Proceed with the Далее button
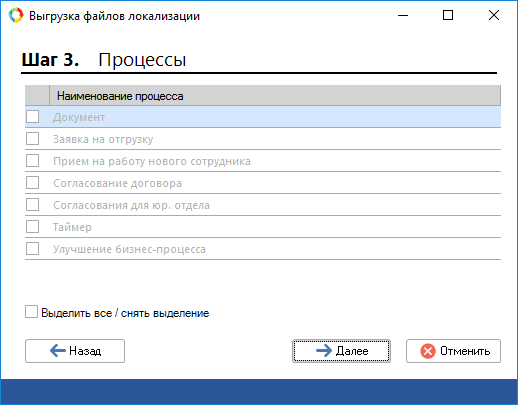This screenshot has height=405, width=518. (x=341, y=351)
